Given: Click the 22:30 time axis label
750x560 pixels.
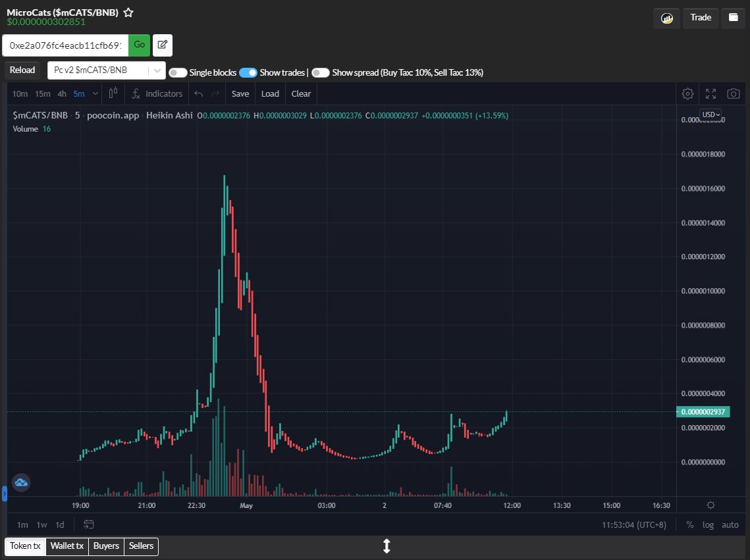Looking at the screenshot, I should (x=196, y=505).
